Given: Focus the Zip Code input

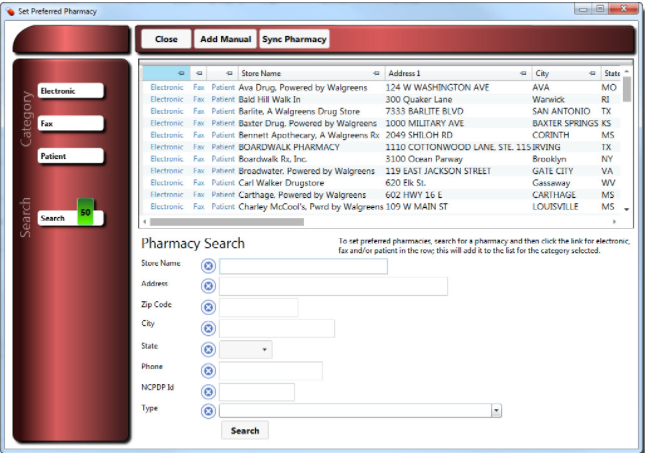Looking at the screenshot, I should tap(259, 307).
